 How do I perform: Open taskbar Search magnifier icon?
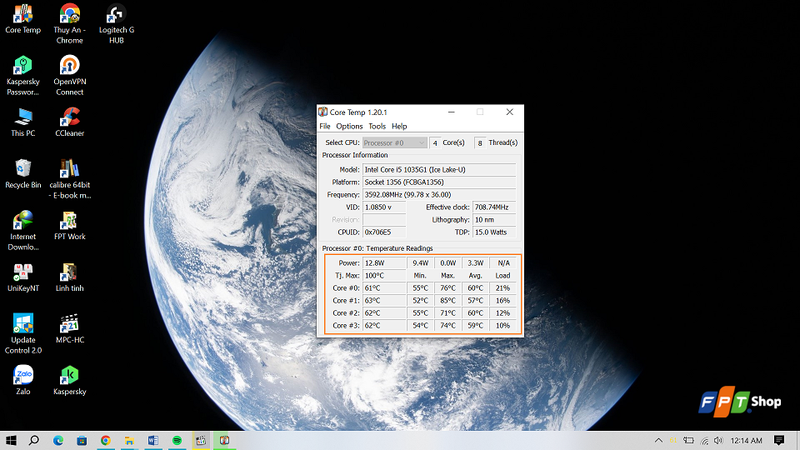point(34,440)
